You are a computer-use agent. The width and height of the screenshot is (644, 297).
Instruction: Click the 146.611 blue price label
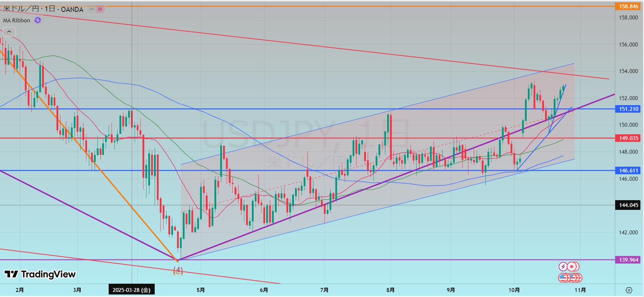coord(629,171)
